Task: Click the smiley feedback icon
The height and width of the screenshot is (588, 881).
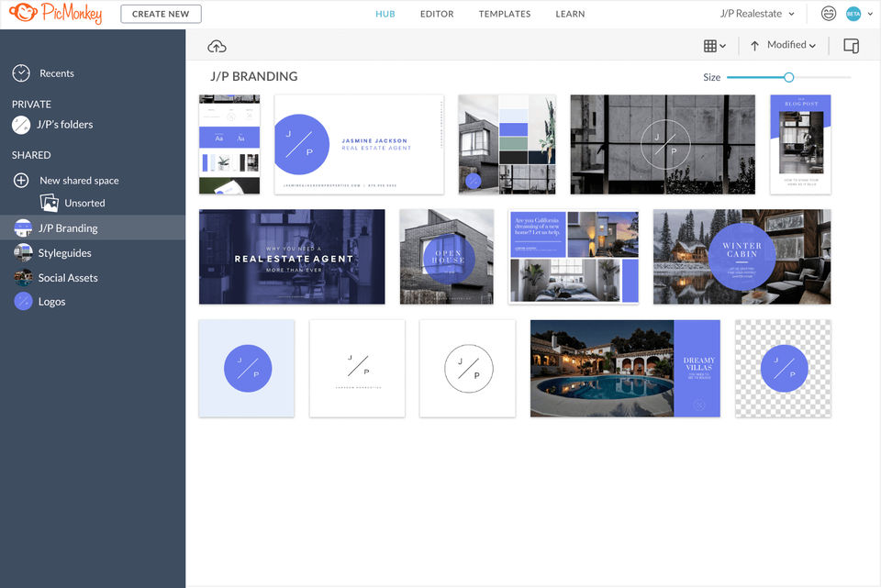Action: tap(828, 14)
